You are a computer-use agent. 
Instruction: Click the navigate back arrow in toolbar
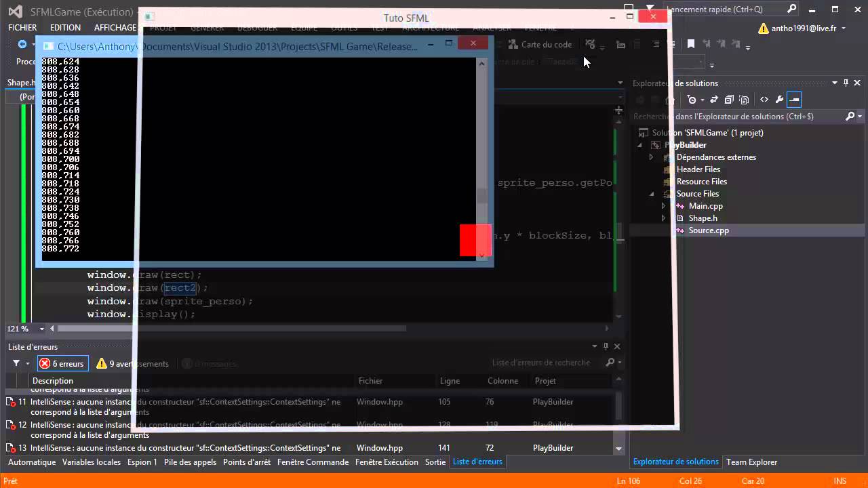click(x=22, y=44)
